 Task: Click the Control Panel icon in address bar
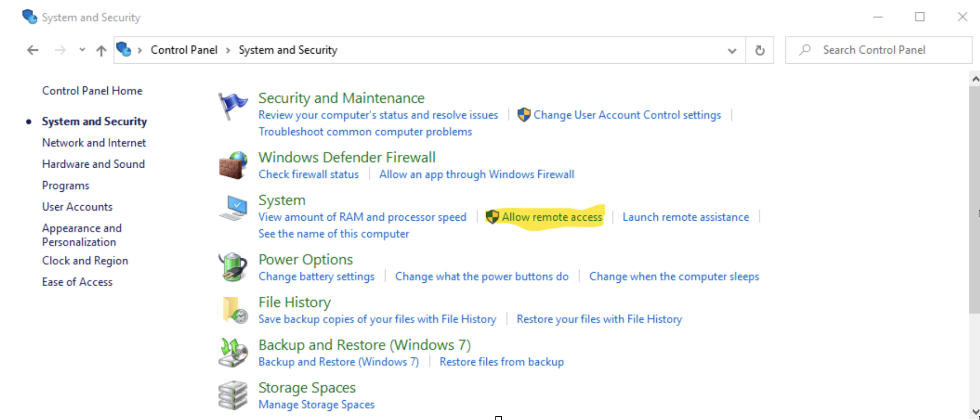pyautogui.click(x=124, y=49)
